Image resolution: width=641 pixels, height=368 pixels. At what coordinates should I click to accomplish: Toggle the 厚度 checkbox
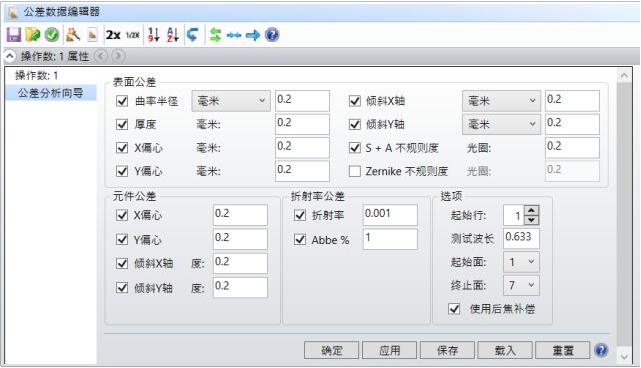[x=122, y=124]
